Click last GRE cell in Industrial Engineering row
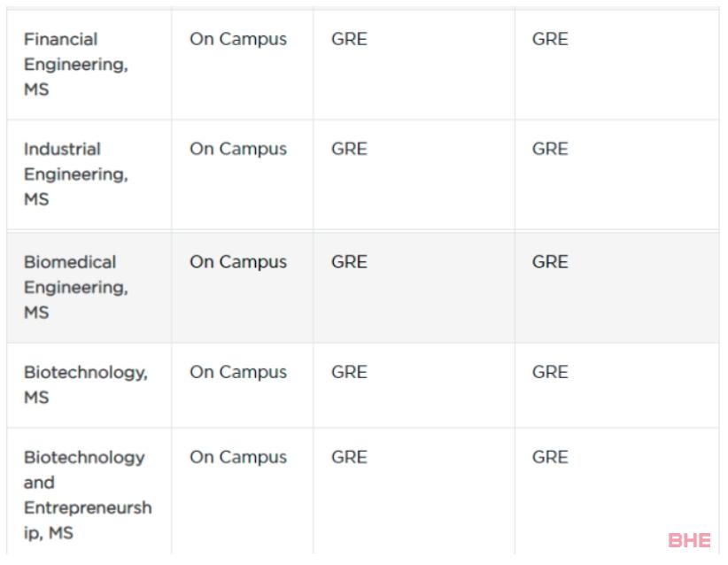Image resolution: width=728 pixels, height=565 pixels. 550,149
